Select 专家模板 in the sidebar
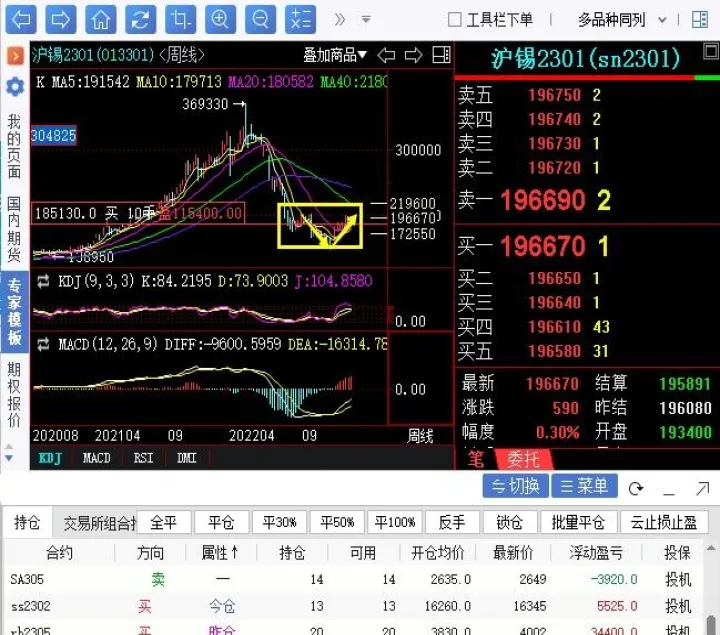Screen dimensions: 720x635 pos(14,312)
